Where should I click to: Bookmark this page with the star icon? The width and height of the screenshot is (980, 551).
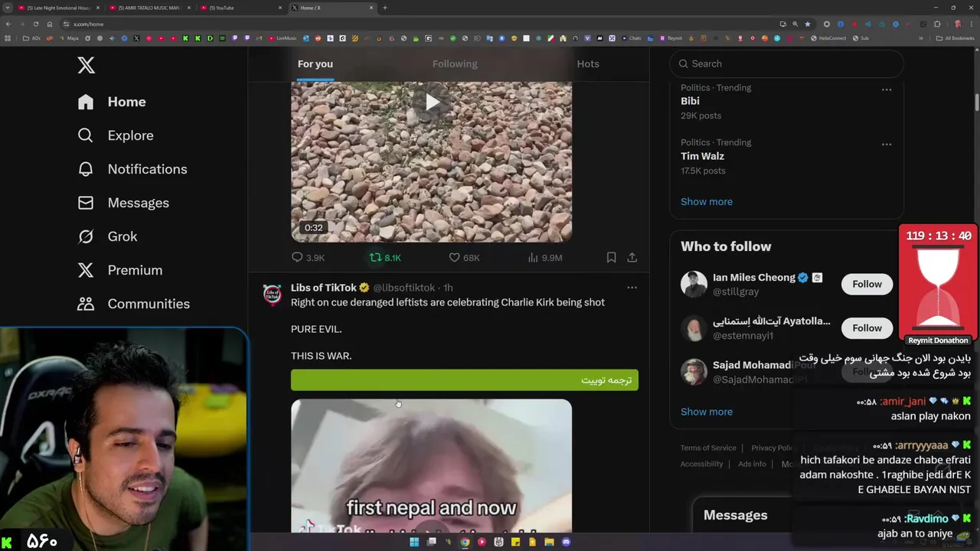pyautogui.click(x=807, y=24)
